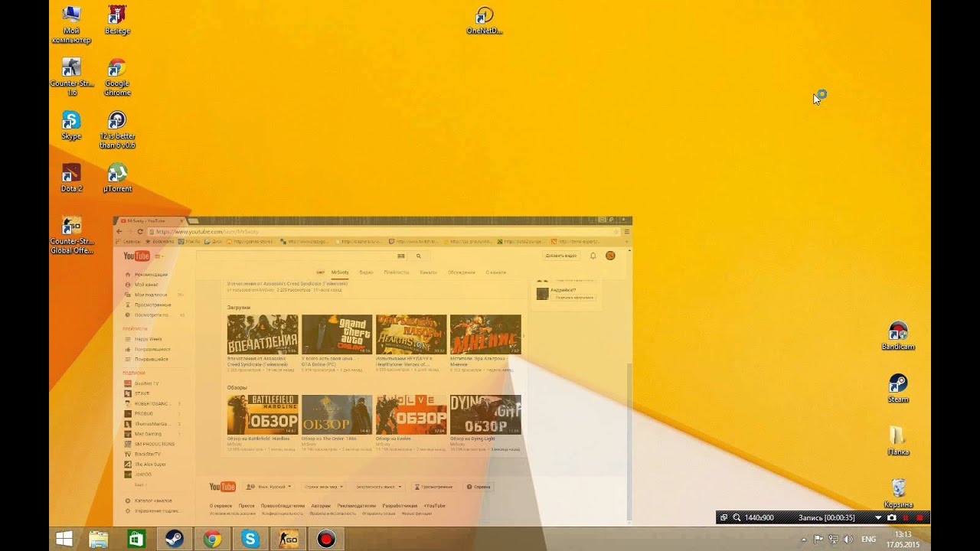Open the Папка folder on desktop
The height and width of the screenshot is (551, 980).
point(898,441)
